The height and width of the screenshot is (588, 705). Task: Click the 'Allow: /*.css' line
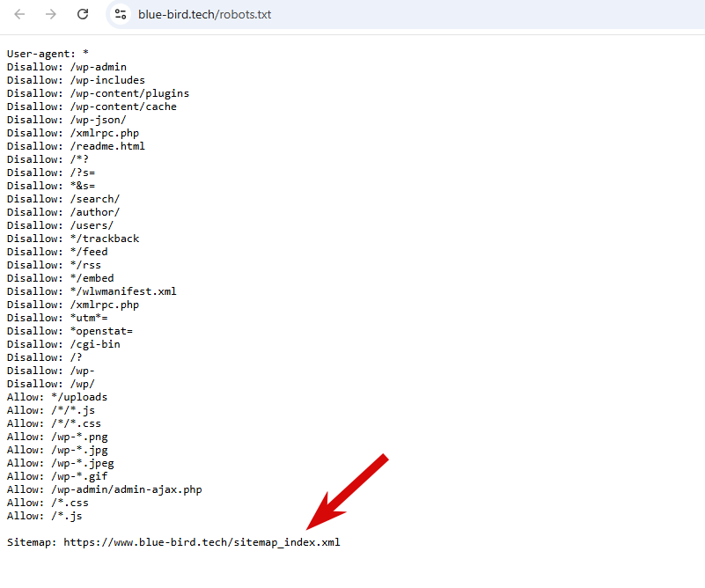48,503
